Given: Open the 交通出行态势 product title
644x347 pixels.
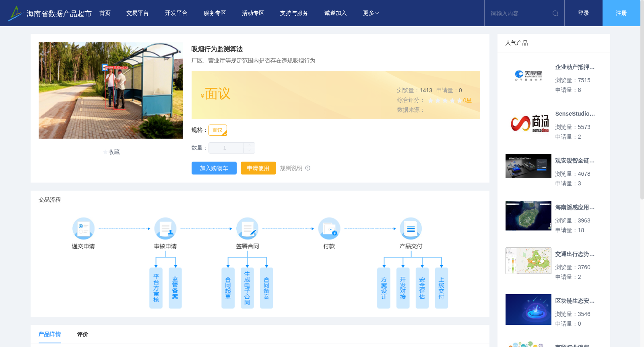Looking at the screenshot, I should coord(575,254).
